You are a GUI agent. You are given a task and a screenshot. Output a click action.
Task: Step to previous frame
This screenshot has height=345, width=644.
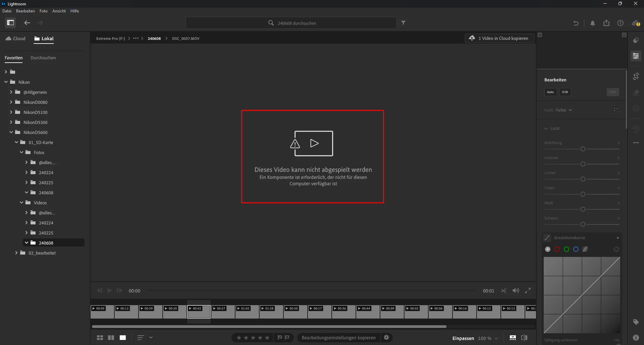[x=100, y=291]
